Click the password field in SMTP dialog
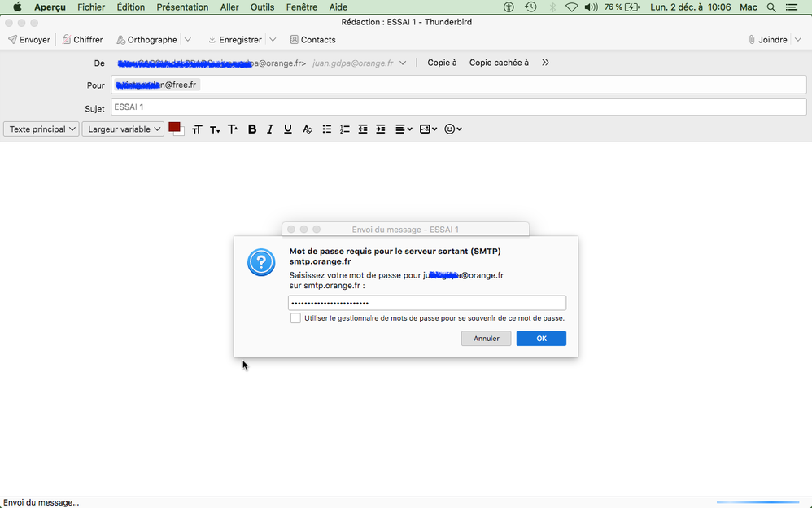The height and width of the screenshot is (508, 812). coord(427,303)
